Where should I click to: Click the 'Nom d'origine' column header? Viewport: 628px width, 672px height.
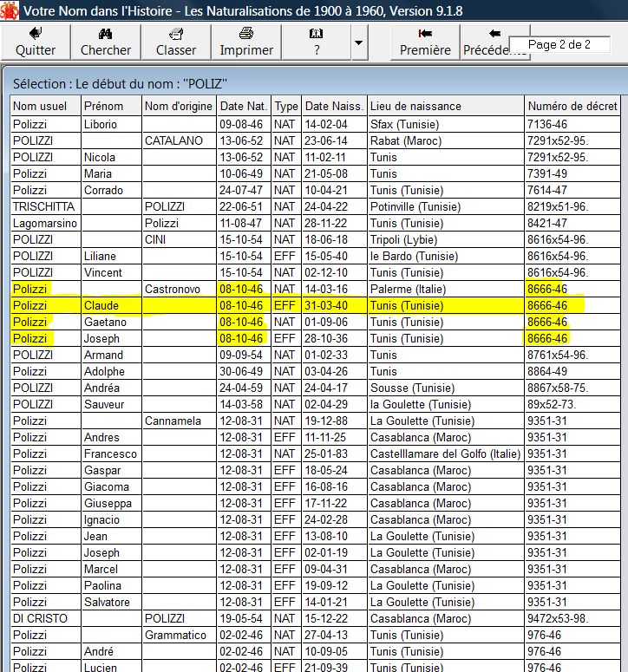click(179, 106)
